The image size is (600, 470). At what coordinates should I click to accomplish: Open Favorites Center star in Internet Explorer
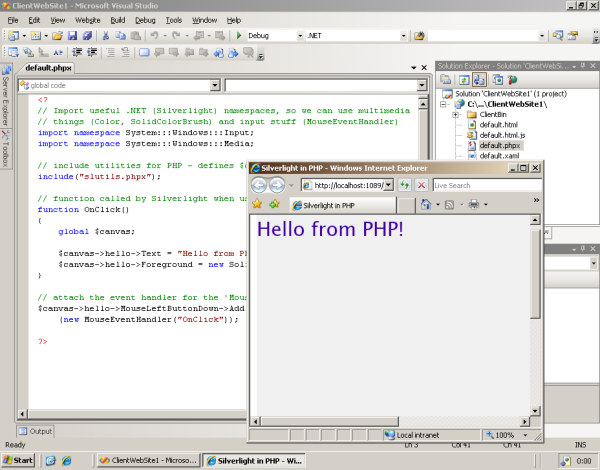click(x=257, y=204)
